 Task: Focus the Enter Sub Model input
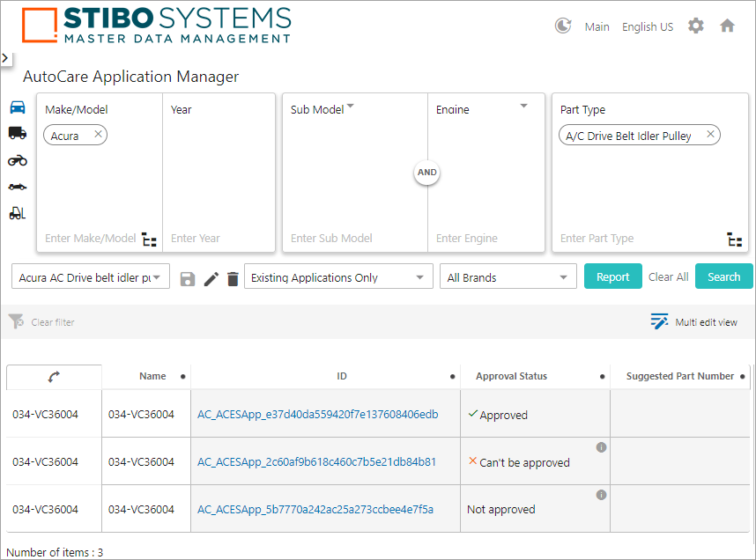(331, 239)
